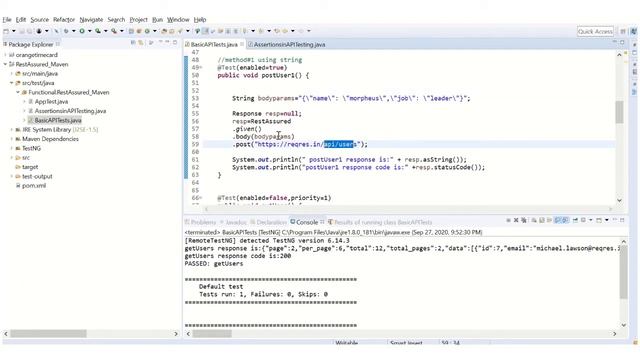The height and width of the screenshot is (360, 640).
Task: Open the Window menu
Action: click(x=178, y=20)
